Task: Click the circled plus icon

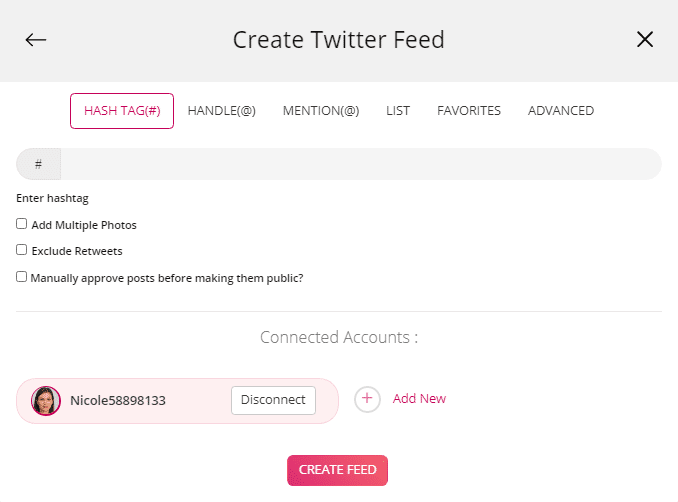Action: [367, 399]
